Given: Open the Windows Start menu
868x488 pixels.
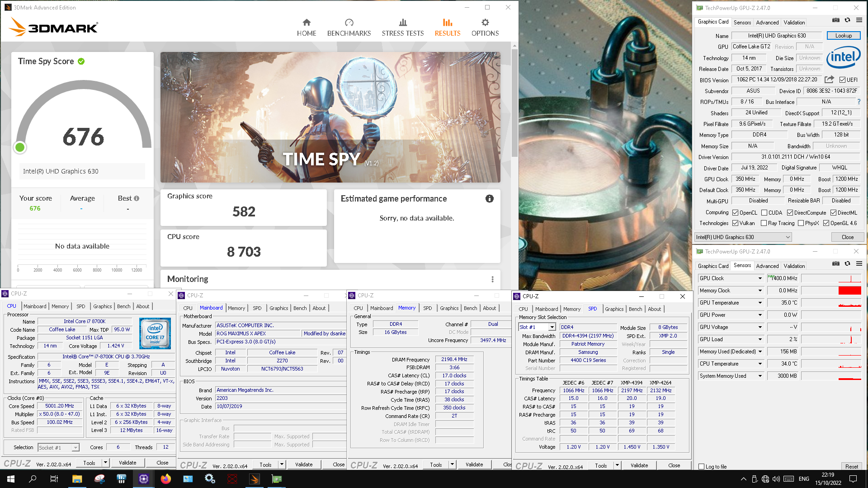Looking at the screenshot, I should point(11,479).
